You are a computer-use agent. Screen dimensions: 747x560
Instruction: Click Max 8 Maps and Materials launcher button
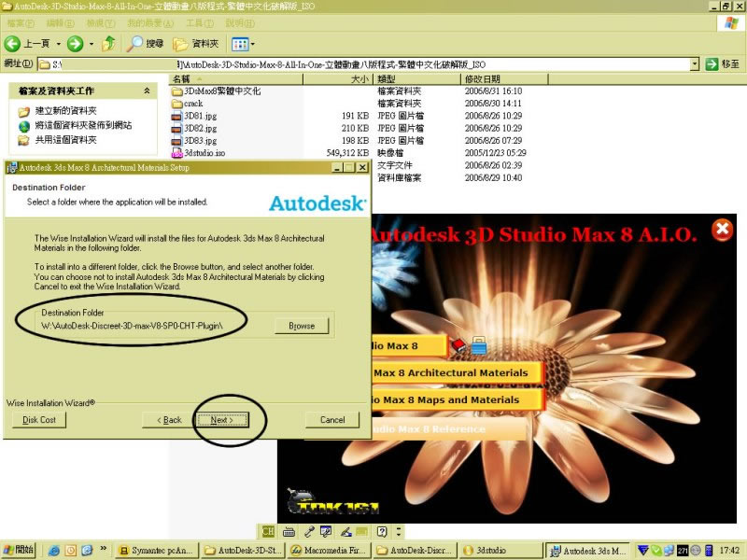[x=457, y=400]
